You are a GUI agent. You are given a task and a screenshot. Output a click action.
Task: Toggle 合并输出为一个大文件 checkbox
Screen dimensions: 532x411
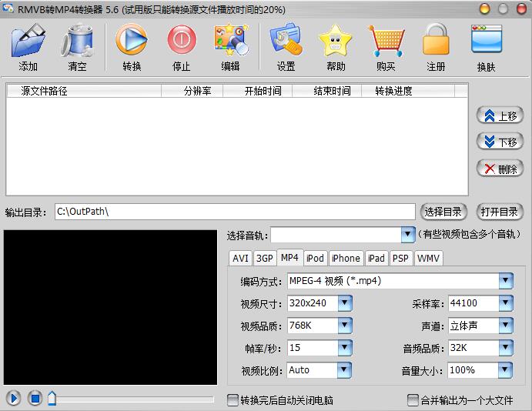point(413,400)
